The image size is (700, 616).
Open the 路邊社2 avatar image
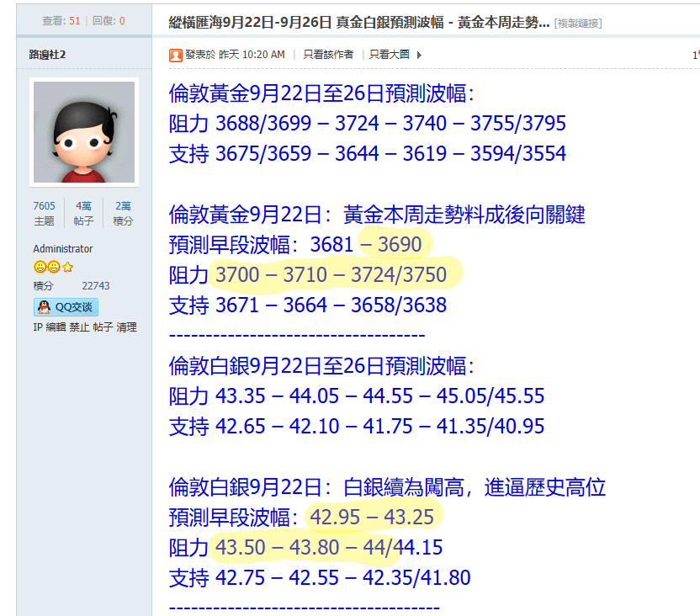[x=83, y=132]
